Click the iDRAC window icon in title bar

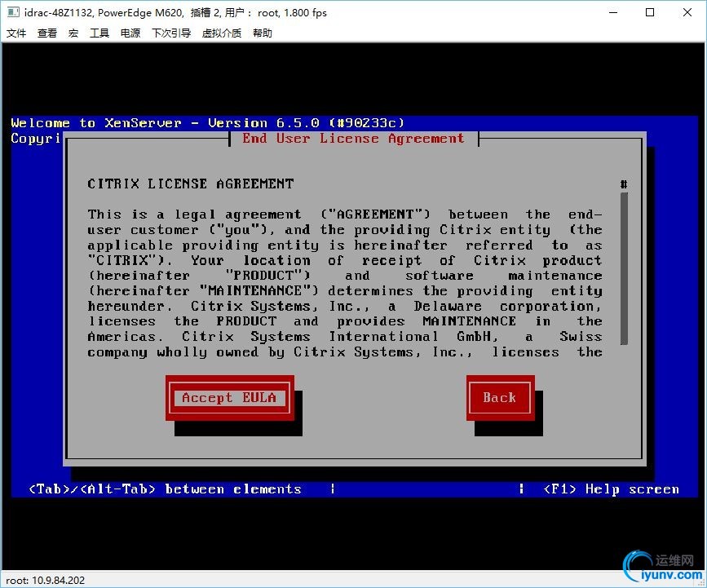[x=13, y=12]
